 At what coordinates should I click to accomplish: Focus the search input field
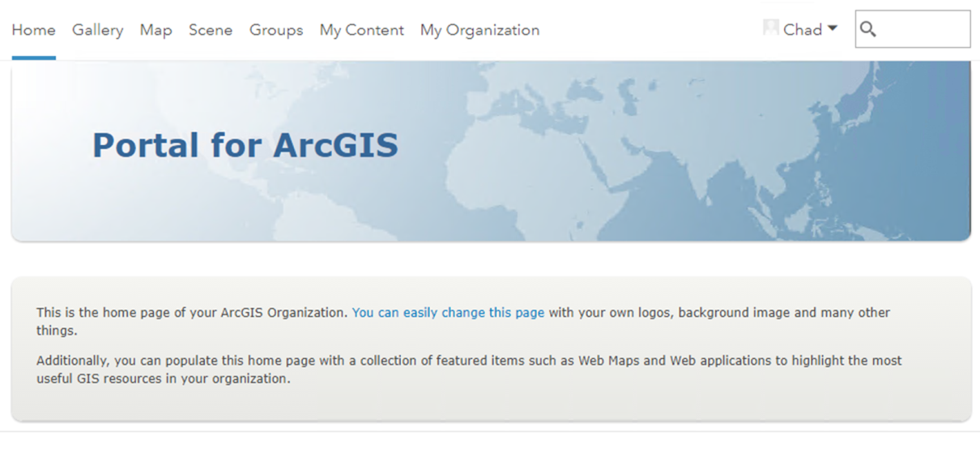[x=913, y=29]
